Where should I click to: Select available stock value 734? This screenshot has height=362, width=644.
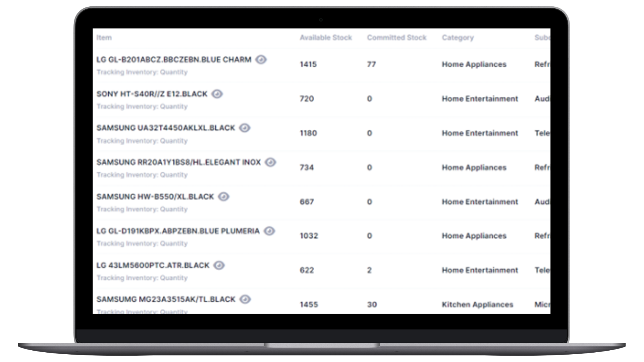307,167
